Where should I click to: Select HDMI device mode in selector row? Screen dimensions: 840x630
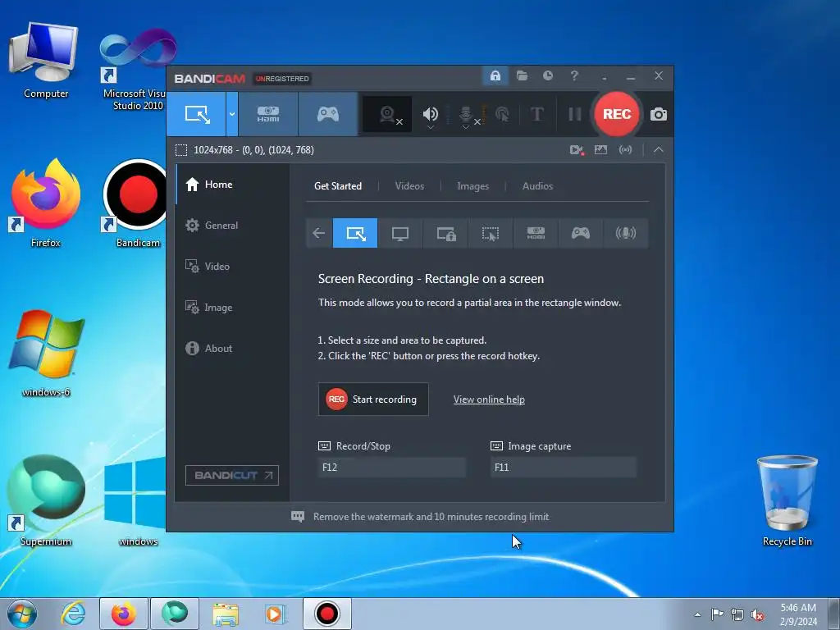(536, 233)
